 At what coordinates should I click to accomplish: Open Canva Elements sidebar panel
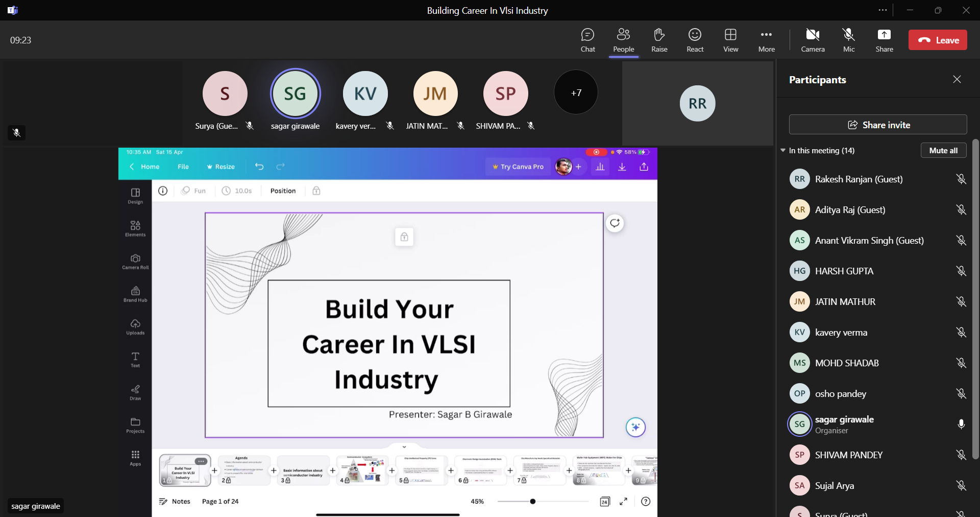[x=135, y=228]
